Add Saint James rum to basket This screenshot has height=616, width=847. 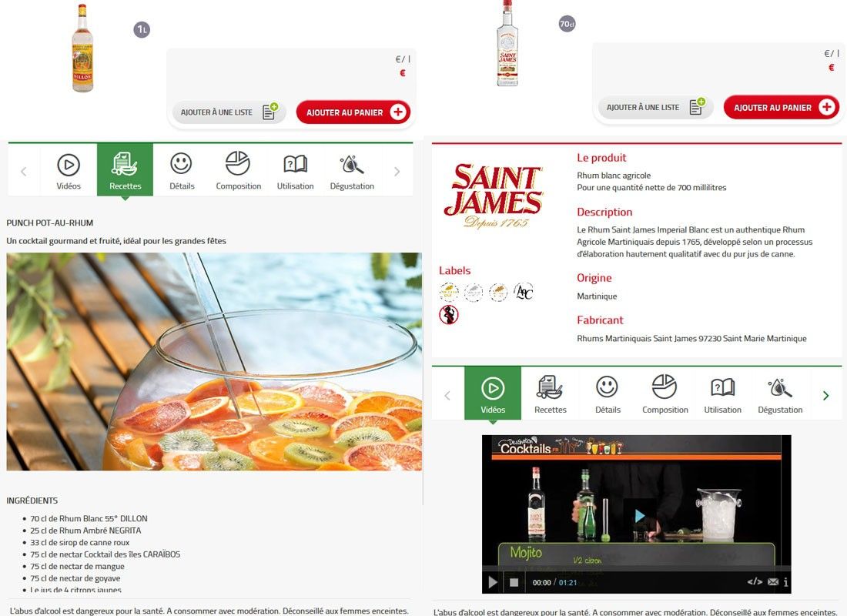pos(781,108)
